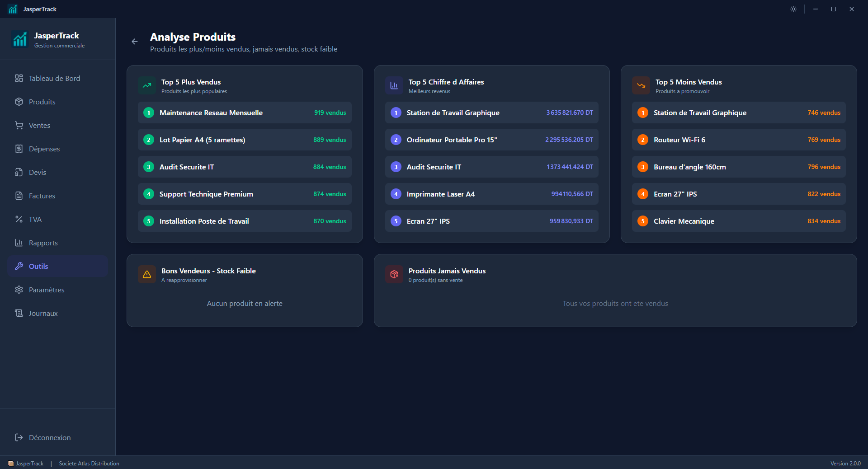The width and height of the screenshot is (868, 469).
Task: Go to the Produits section
Action: tap(57, 102)
